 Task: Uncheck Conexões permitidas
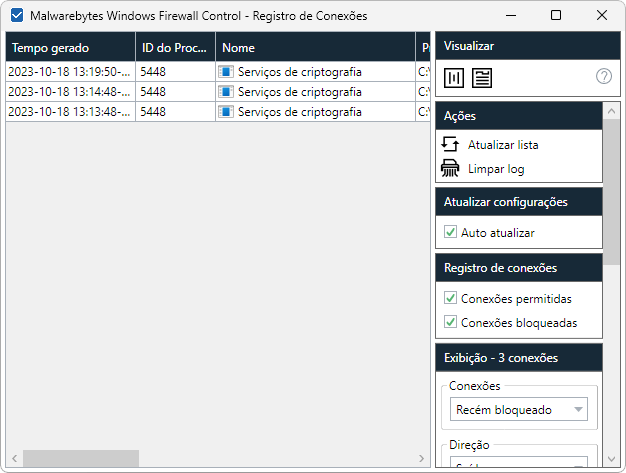pyautogui.click(x=450, y=299)
